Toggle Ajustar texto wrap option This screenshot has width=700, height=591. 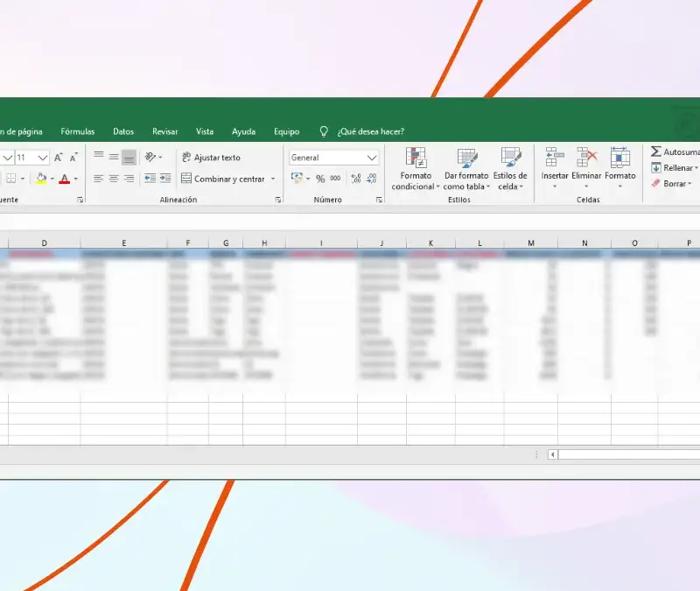coord(211,158)
